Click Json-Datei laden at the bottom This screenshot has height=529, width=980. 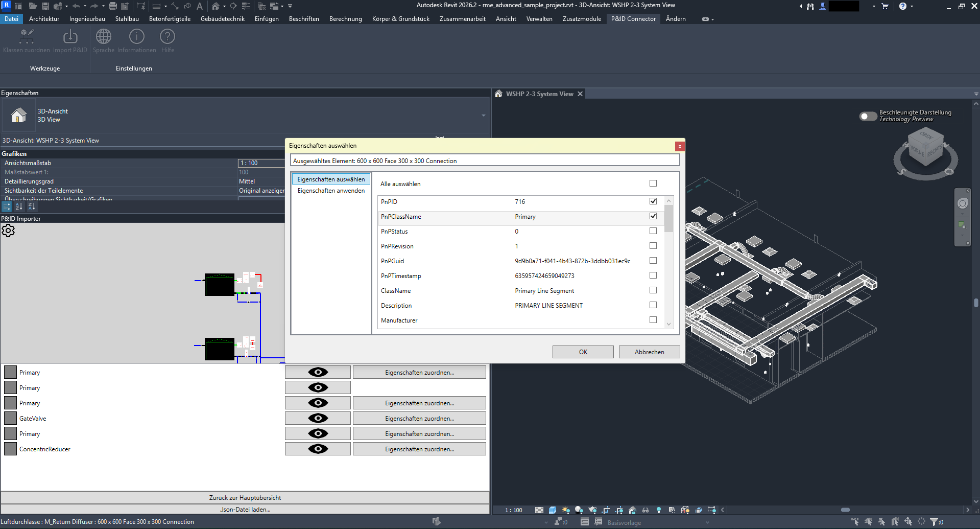245,509
